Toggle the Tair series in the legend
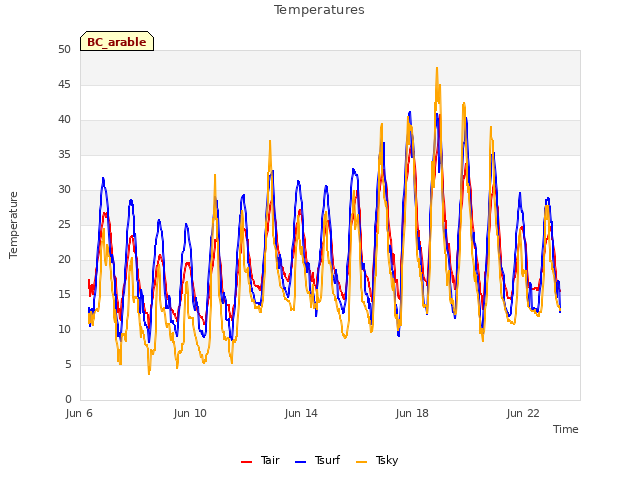This screenshot has height=480, width=640. [x=260, y=460]
